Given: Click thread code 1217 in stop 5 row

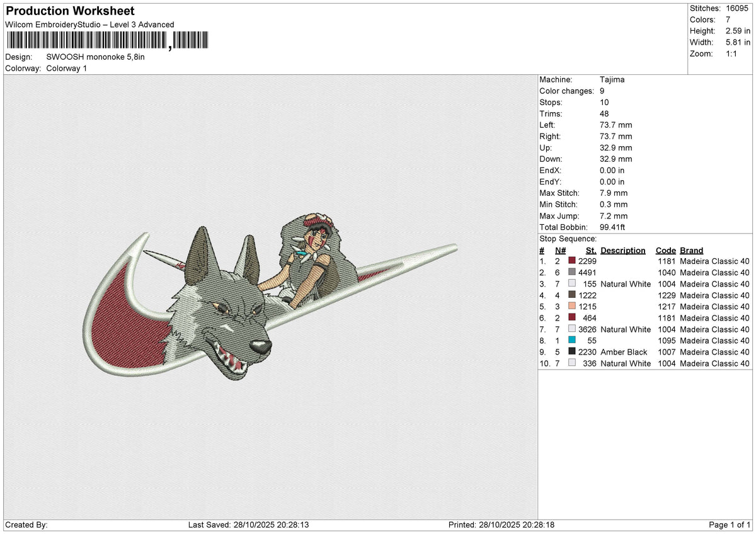Looking at the screenshot, I should point(667,307).
